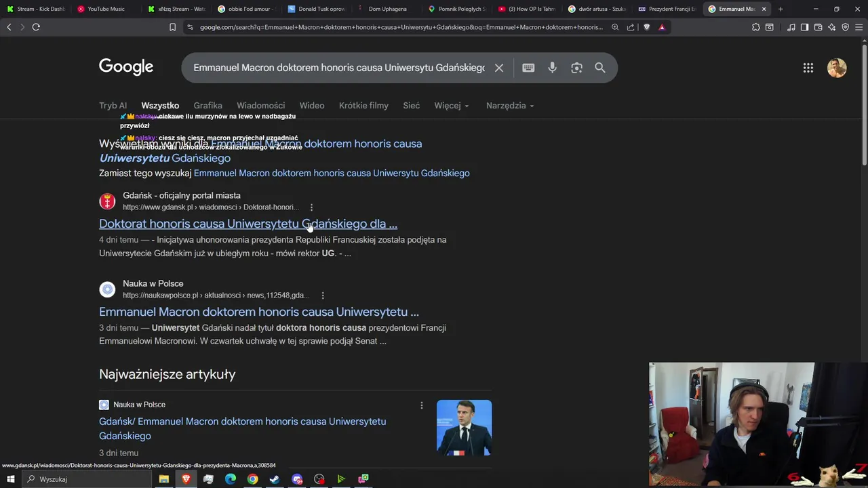Open more options for naukawpolsce.pl result

[323, 296]
